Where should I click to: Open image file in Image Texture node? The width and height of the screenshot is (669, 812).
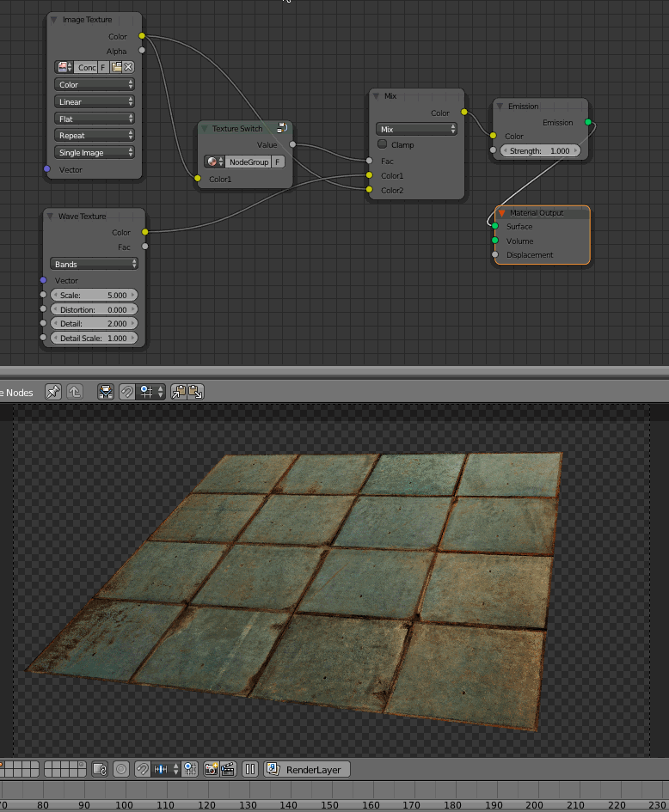pos(116,67)
